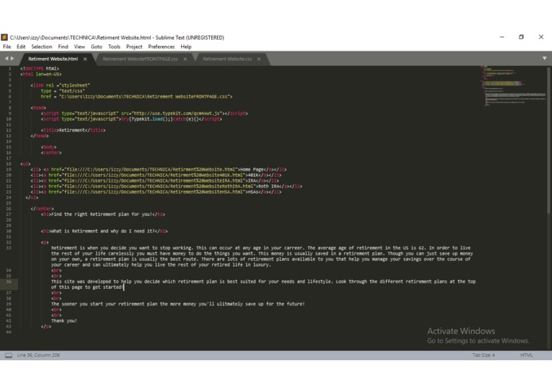The width and height of the screenshot is (552, 392).
Task: Open the tab list dropdown arrow
Action: (544, 59)
